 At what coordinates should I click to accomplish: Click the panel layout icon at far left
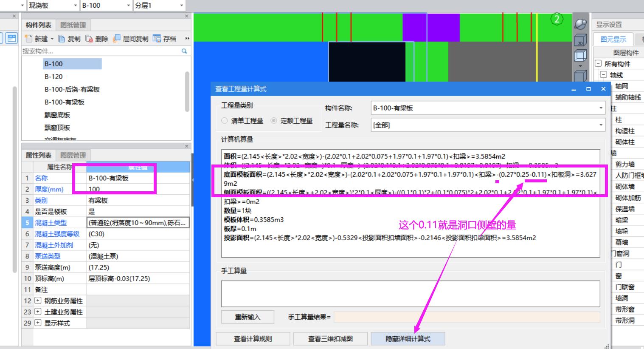tap(11, 38)
